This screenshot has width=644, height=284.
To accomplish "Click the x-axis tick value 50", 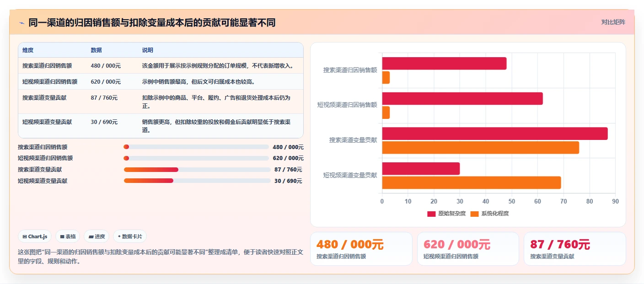I will (512, 201).
